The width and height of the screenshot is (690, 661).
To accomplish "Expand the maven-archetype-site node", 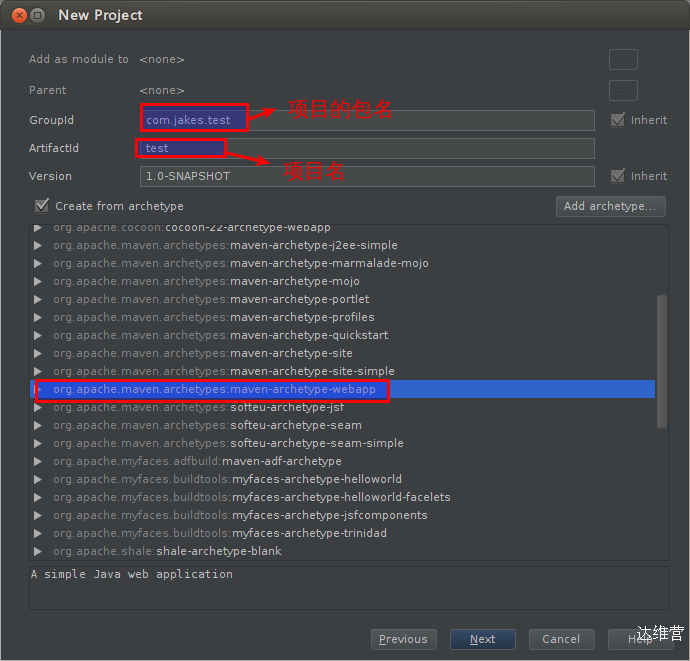I will click(38, 353).
